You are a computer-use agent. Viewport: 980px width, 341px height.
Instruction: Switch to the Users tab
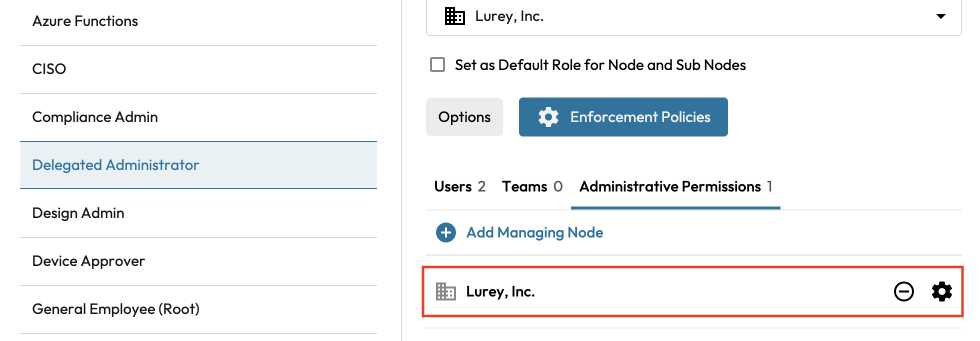click(x=459, y=186)
